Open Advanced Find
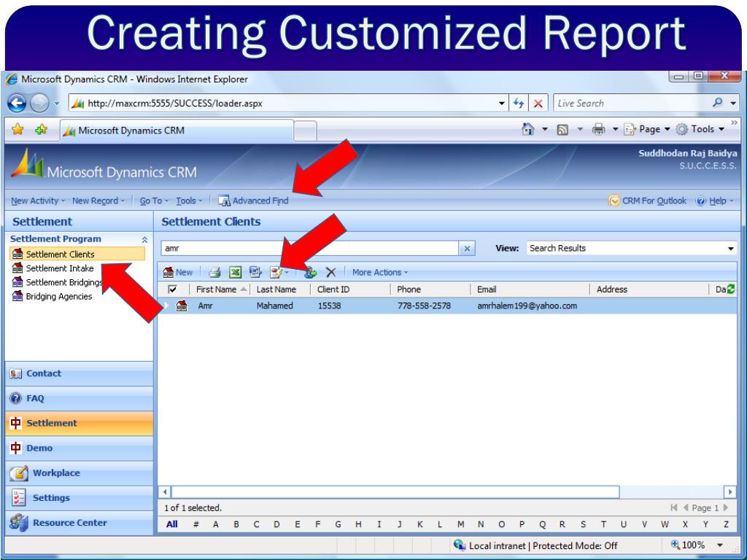 253,201
